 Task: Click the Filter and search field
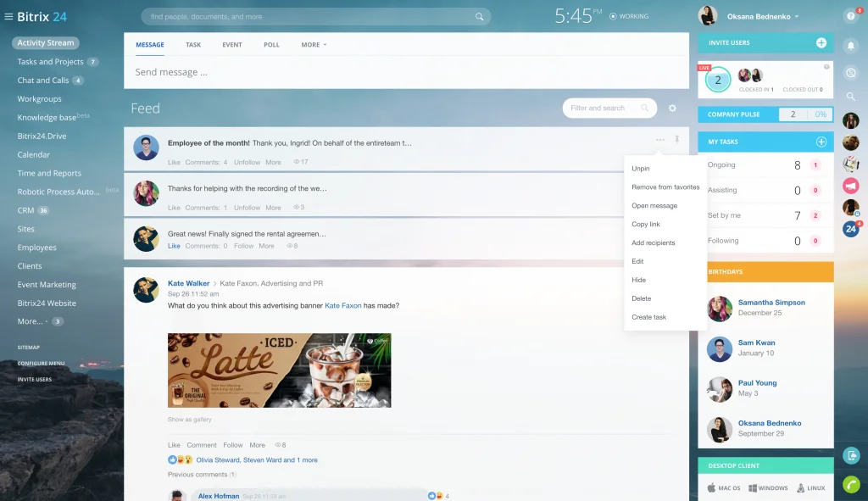604,109
